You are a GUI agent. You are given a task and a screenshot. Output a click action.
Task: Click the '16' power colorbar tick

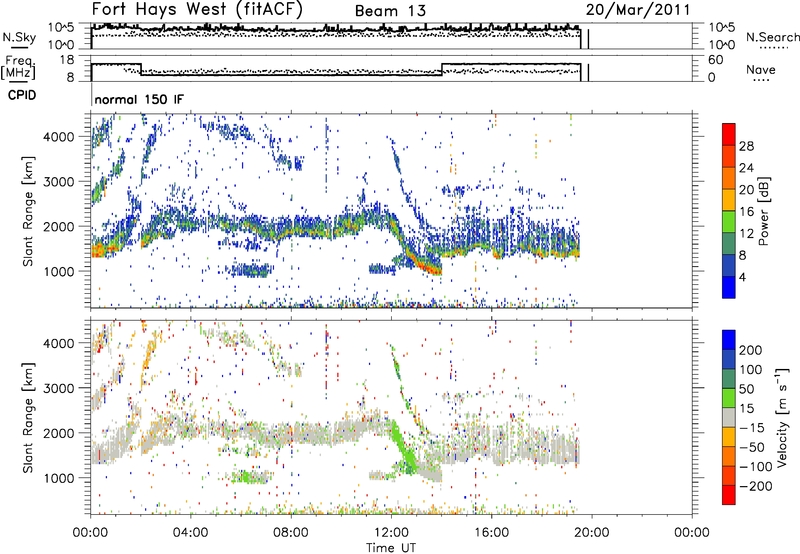pos(746,212)
